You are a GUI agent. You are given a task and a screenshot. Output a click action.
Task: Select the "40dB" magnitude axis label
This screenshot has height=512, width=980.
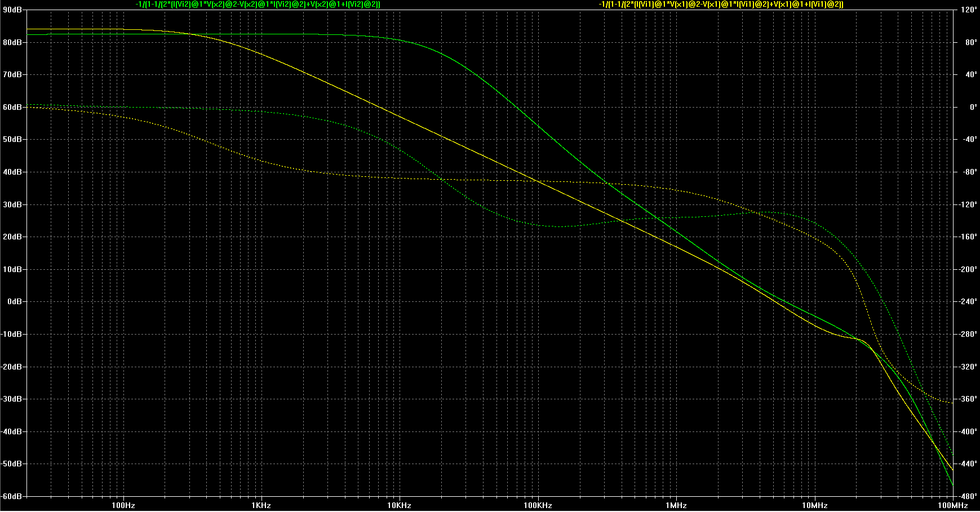12,172
